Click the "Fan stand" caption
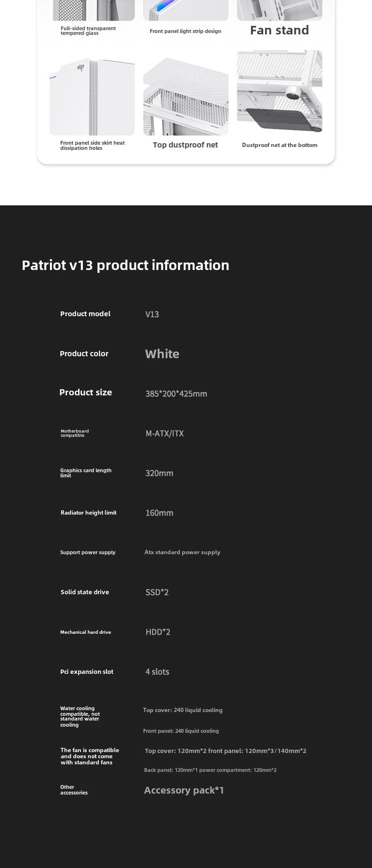Viewport: 372px width, 868px height. click(279, 31)
